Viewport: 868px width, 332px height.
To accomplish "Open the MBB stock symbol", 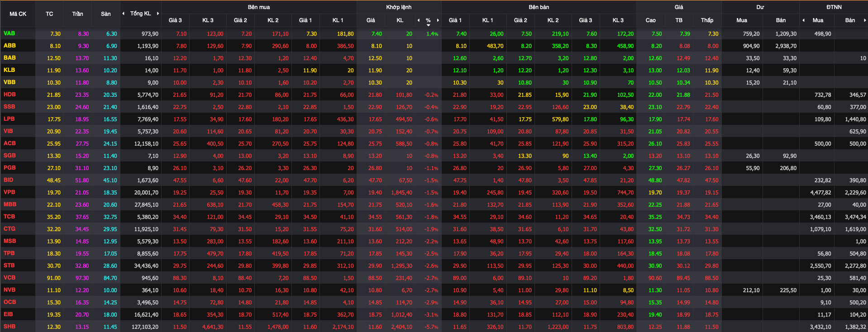I will pos(10,204).
